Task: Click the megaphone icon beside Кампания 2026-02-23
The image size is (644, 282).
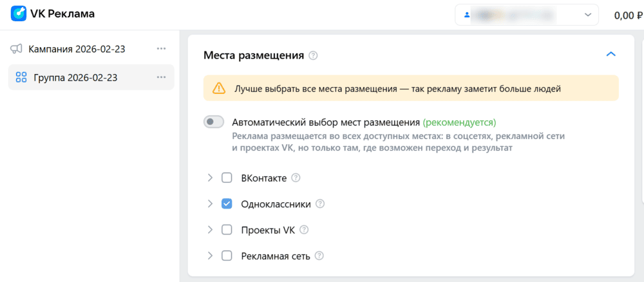Action: pyautogui.click(x=17, y=49)
